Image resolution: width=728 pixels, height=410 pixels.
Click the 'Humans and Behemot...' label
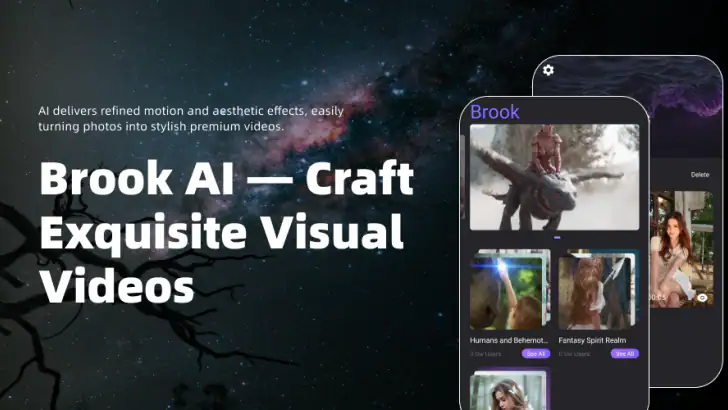[x=509, y=340]
